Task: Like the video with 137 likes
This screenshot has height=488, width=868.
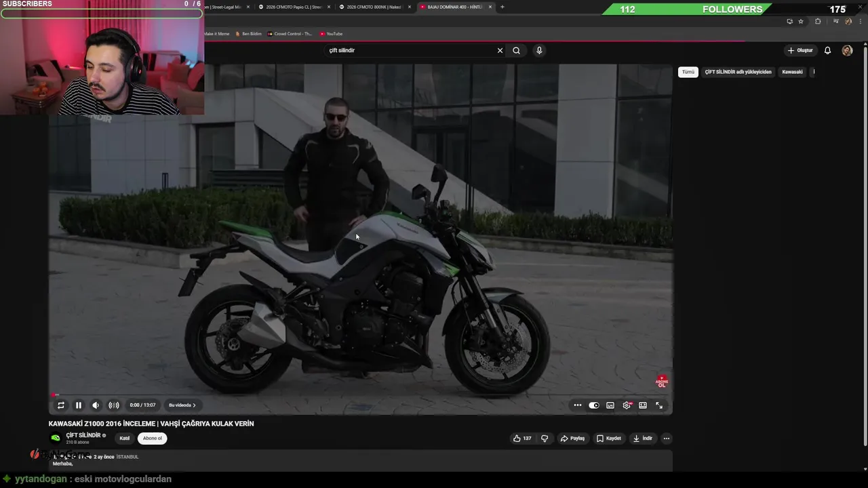Action: click(522, 439)
